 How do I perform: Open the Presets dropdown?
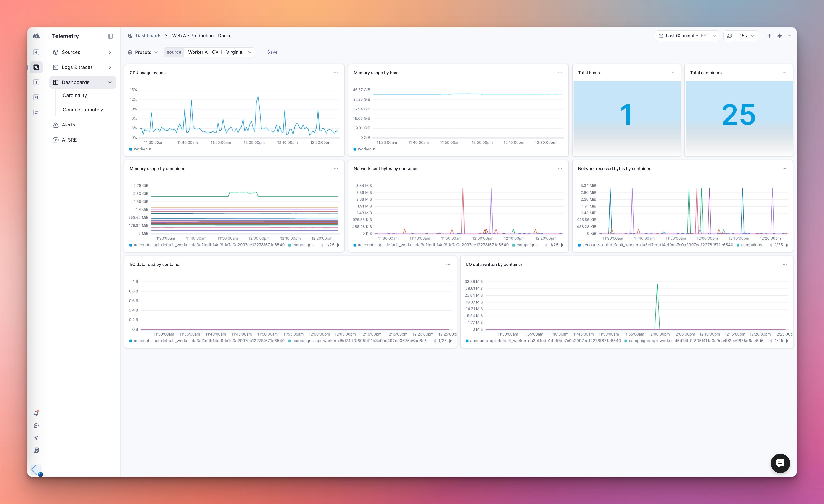tap(143, 52)
